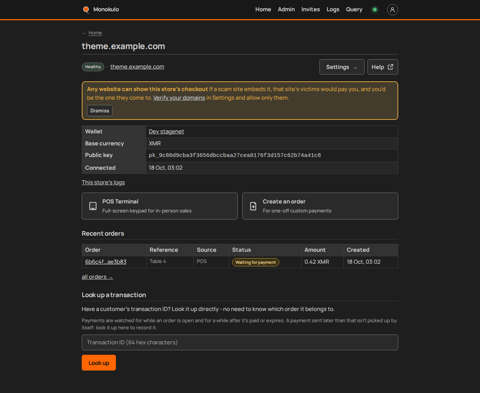
Task: Click the orange app logo in header
Action: coord(86,10)
